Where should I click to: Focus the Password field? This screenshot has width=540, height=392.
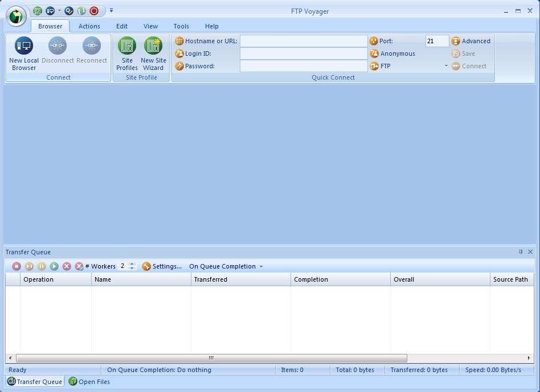[304, 66]
